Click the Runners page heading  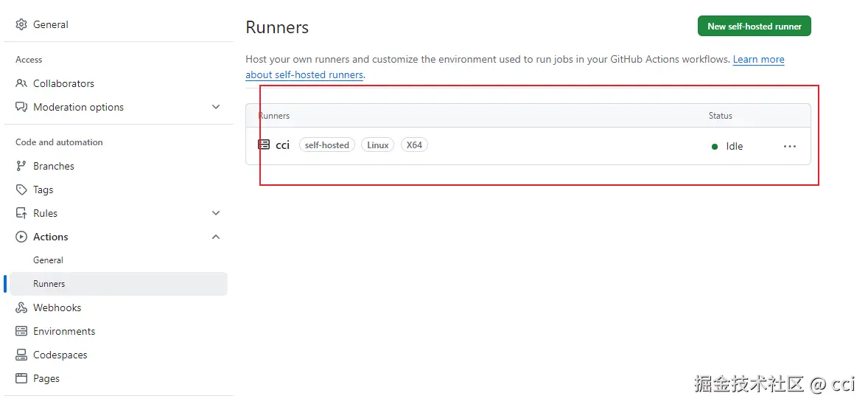pyautogui.click(x=277, y=28)
